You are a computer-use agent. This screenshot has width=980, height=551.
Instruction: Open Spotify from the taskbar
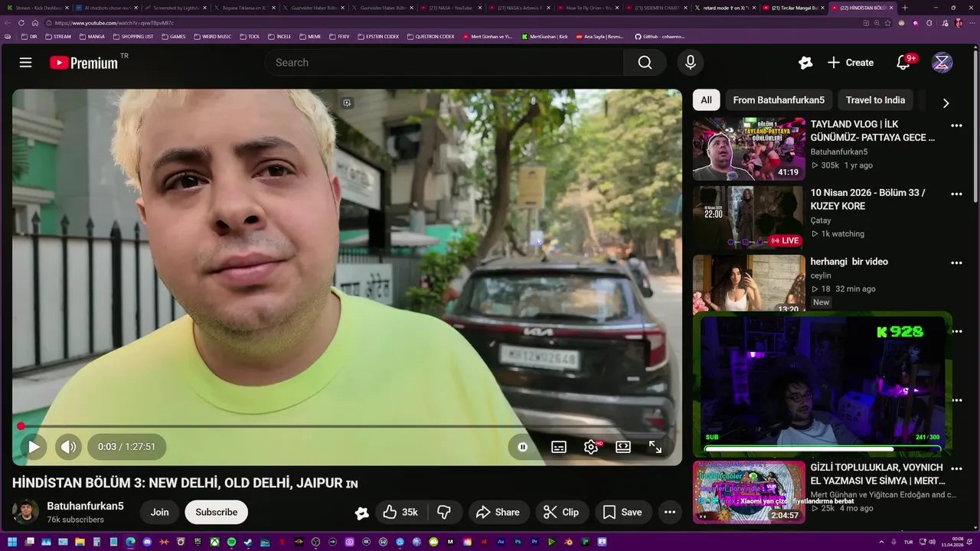(231, 542)
